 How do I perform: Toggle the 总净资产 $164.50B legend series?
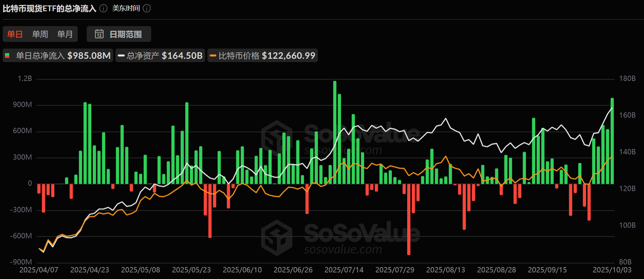tap(160, 55)
